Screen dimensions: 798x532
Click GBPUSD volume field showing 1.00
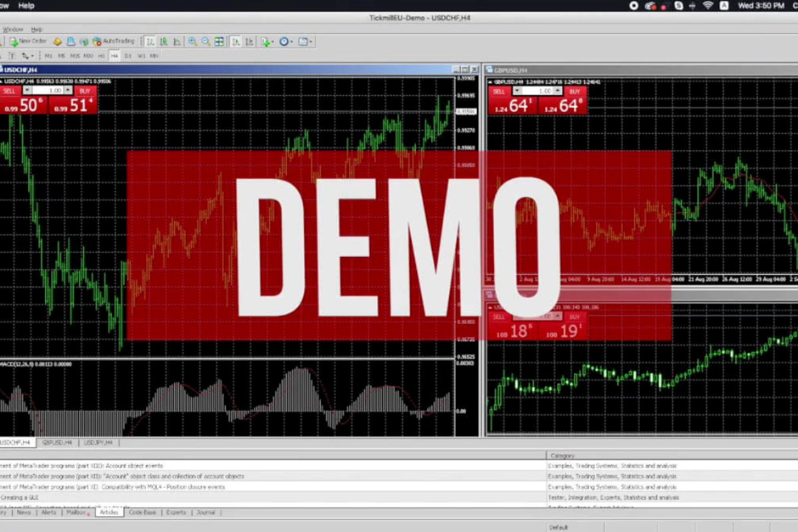point(537,91)
